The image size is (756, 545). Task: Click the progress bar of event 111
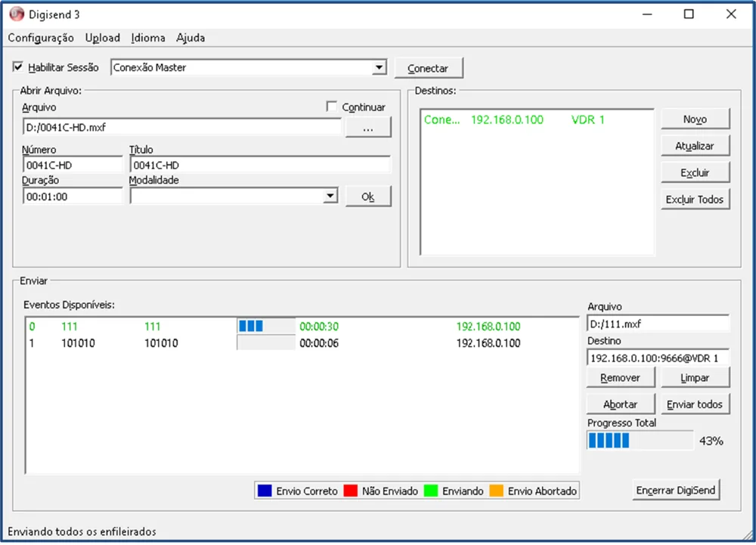[266, 327]
